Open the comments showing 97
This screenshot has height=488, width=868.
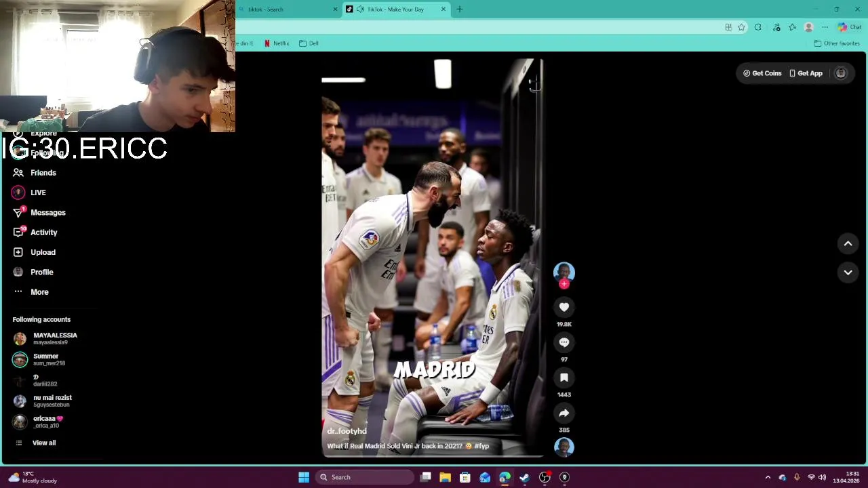coord(564,342)
